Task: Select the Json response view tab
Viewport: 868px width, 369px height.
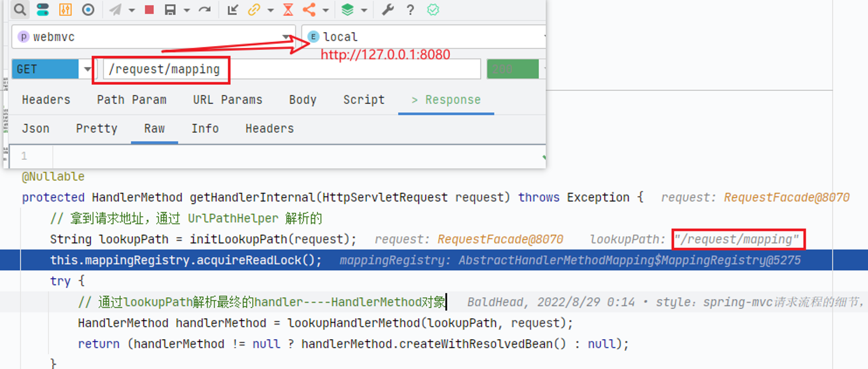Action: pyautogui.click(x=36, y=129)
